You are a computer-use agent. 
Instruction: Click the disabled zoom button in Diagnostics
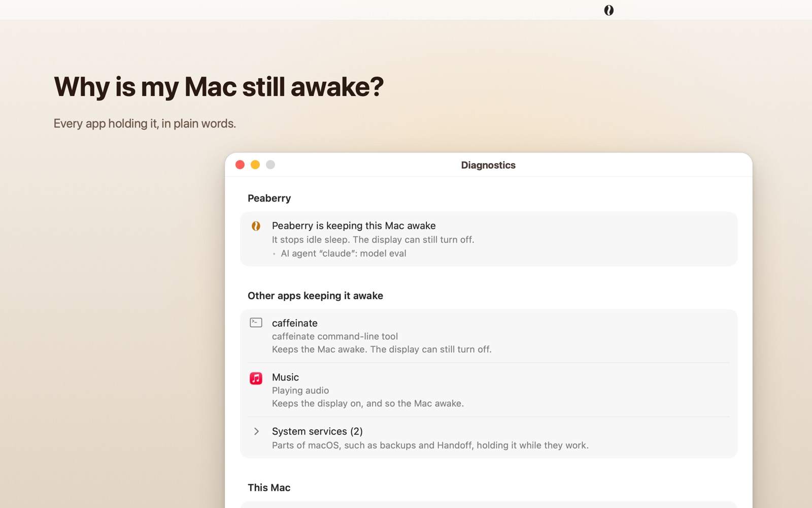coord(270,165)
